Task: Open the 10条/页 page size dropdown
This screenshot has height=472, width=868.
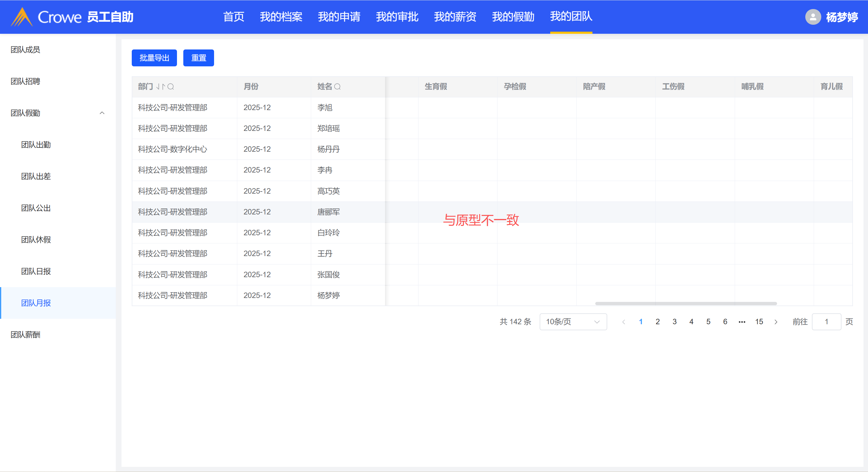Action: (573, 322)
